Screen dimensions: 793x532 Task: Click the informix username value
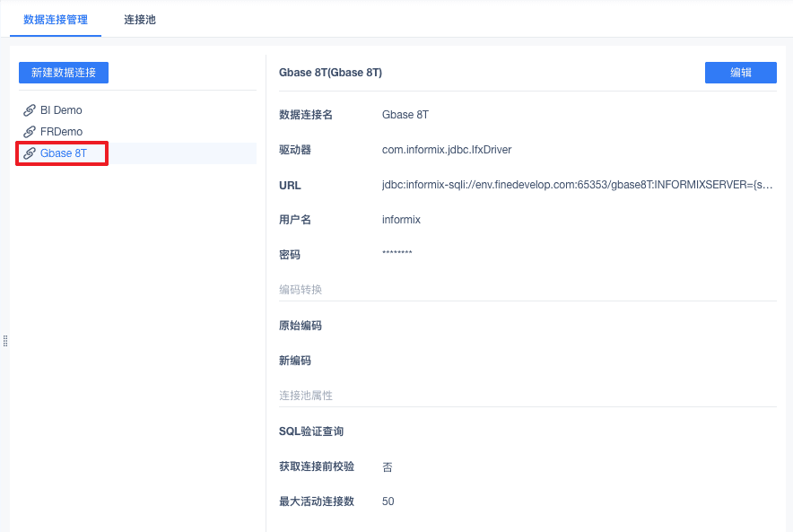pyautogui.click(x=401, y=220)
